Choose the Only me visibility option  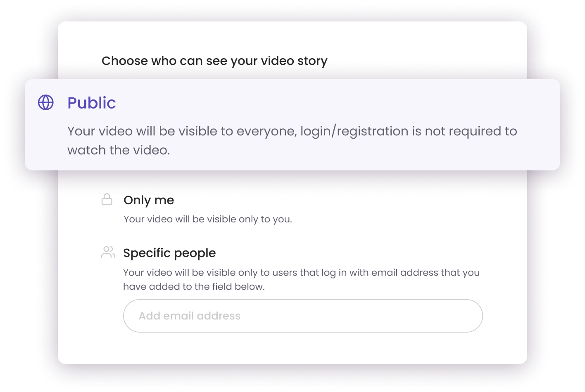(x=149, y=200)
